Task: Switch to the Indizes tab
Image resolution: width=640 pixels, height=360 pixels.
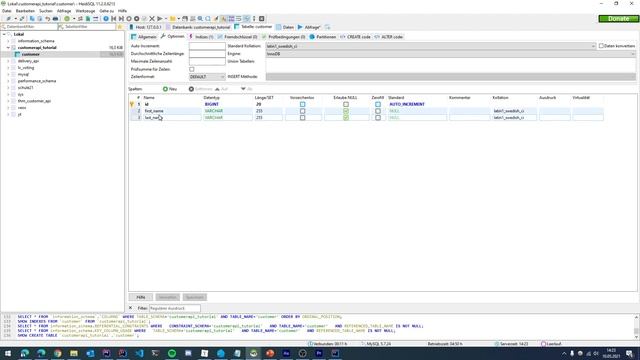Action: click(x=201, y=37)
